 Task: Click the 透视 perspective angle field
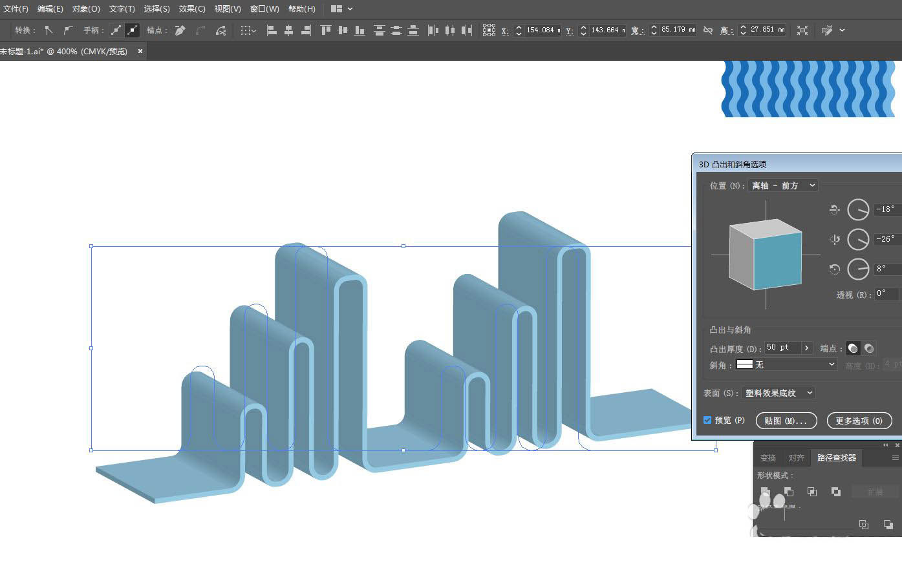(x=887, y=294)
